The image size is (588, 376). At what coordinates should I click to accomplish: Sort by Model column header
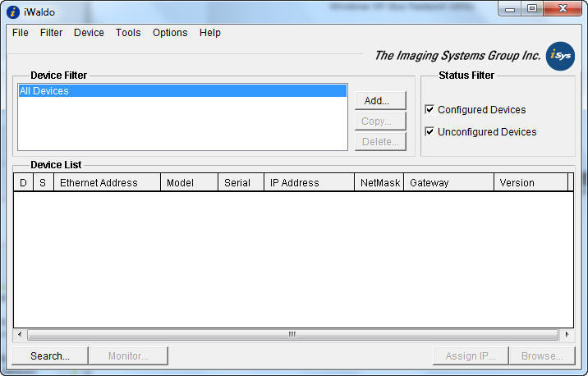click(x=189, y=182)
